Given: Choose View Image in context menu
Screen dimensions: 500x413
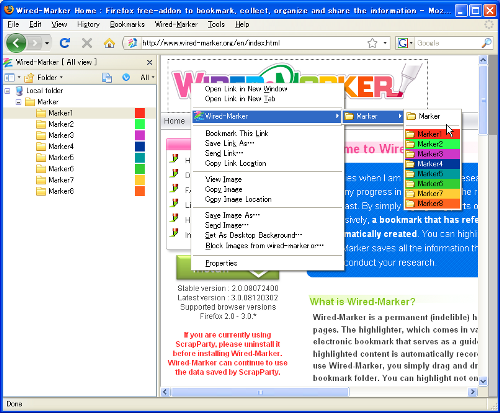Looking at the screenshot, I should (223, 179).
